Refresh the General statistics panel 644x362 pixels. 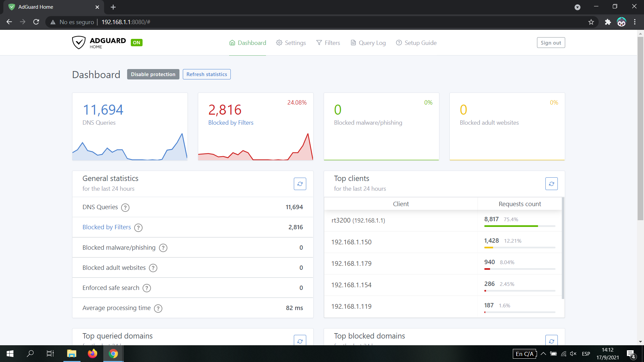click(300, 184)
